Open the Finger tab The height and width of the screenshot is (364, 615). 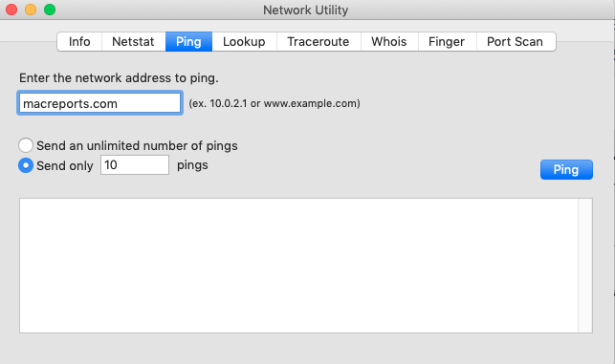click(447, 41)
